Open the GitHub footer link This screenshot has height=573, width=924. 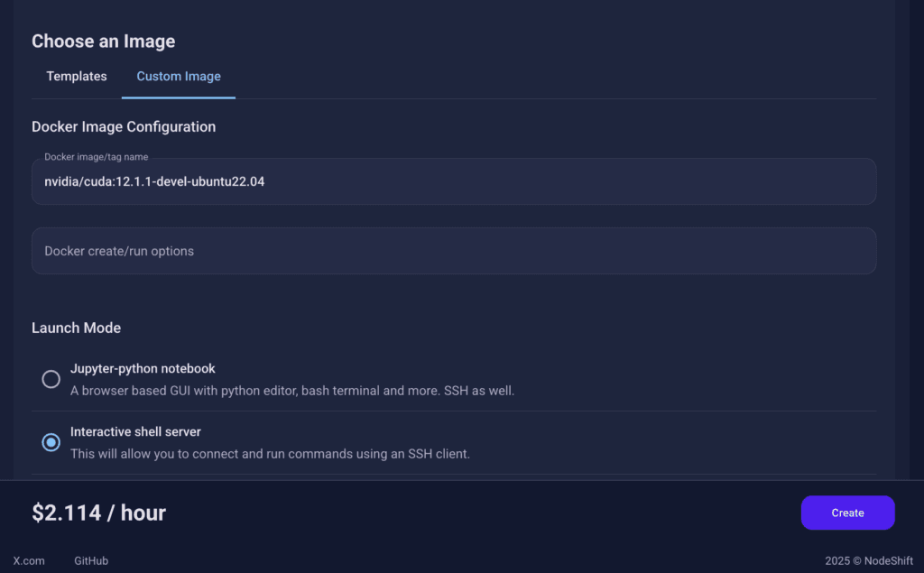(91, 560)
